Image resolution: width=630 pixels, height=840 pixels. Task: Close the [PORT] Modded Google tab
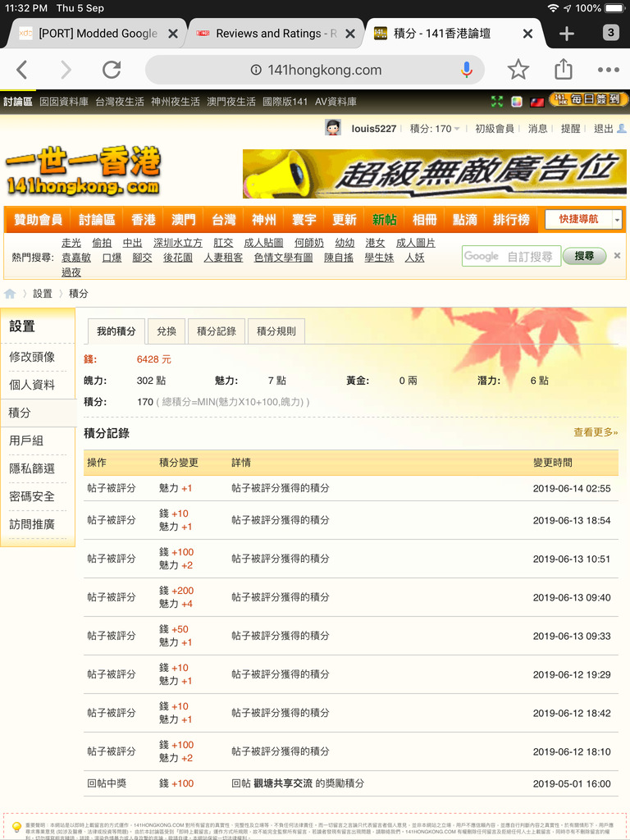click(x=173, y=34)
